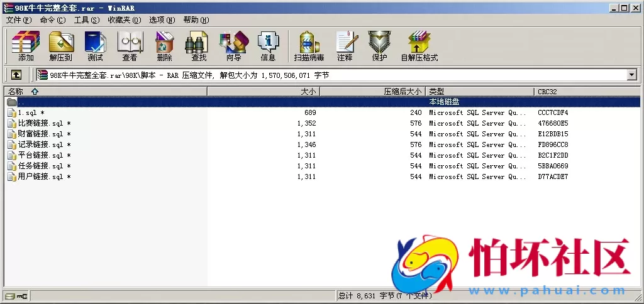
Task: Click the 比赛链接.sql file icon
Action: (11, 124)
